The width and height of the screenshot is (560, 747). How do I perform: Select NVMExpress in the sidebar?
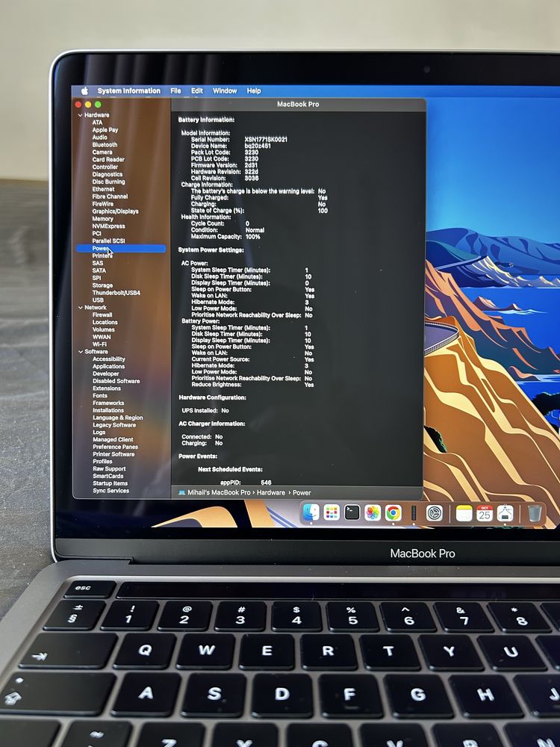coord(108,226)
